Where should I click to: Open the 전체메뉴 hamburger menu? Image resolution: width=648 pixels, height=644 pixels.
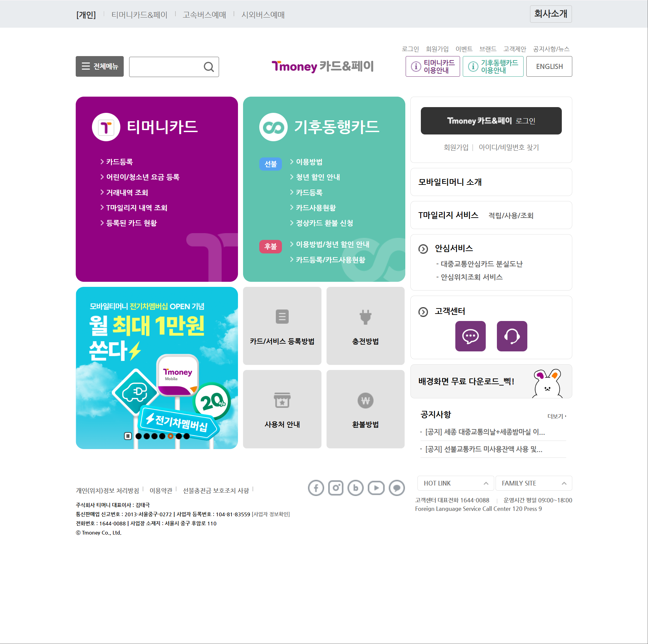[x=100, y=66]
